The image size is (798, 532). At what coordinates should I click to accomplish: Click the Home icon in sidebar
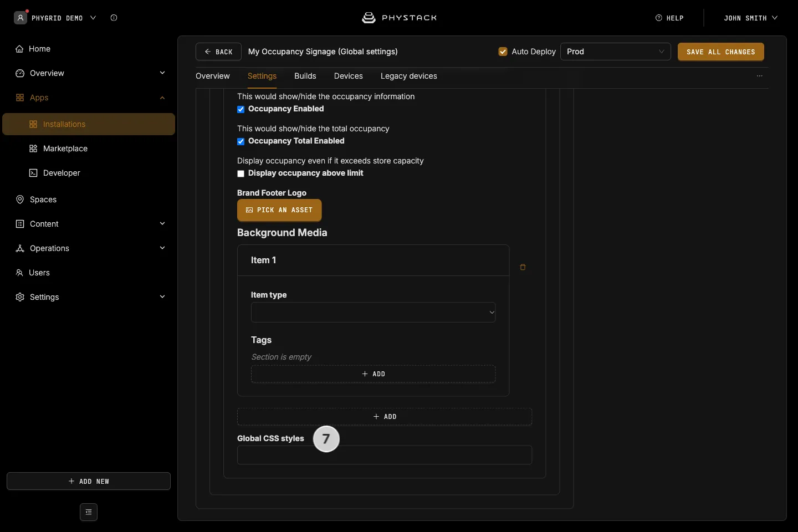coord(19,49)
